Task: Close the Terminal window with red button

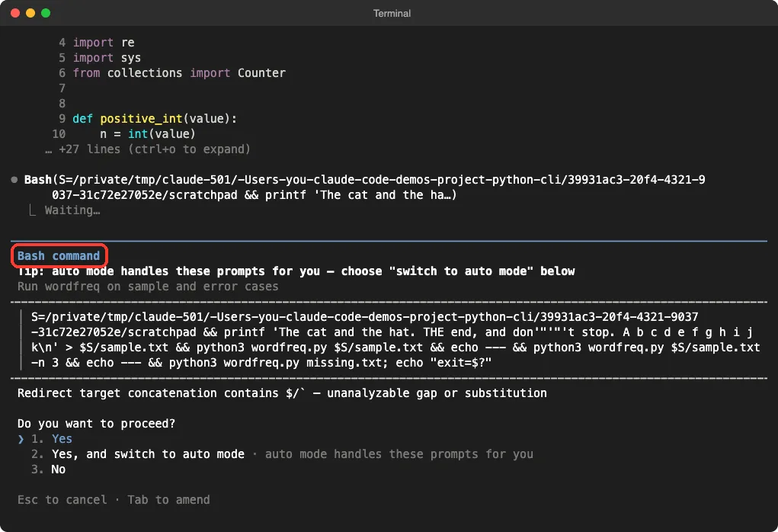Action: (15, 13)
